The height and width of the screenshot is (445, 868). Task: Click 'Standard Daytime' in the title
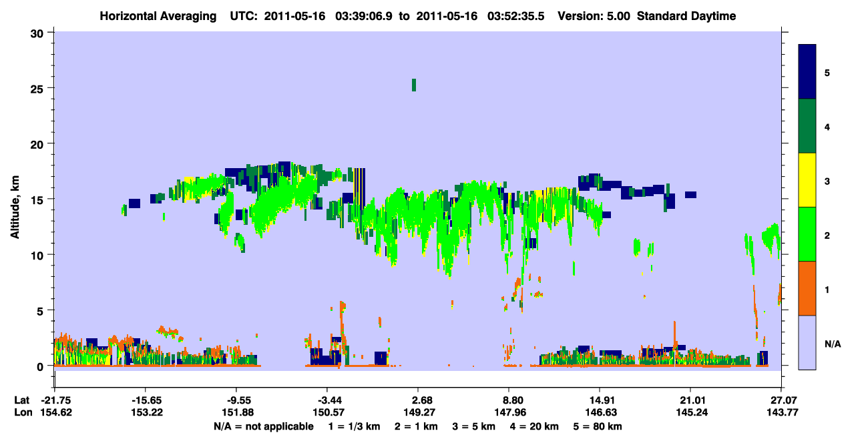pyautogui.click(x=686, y=16)
